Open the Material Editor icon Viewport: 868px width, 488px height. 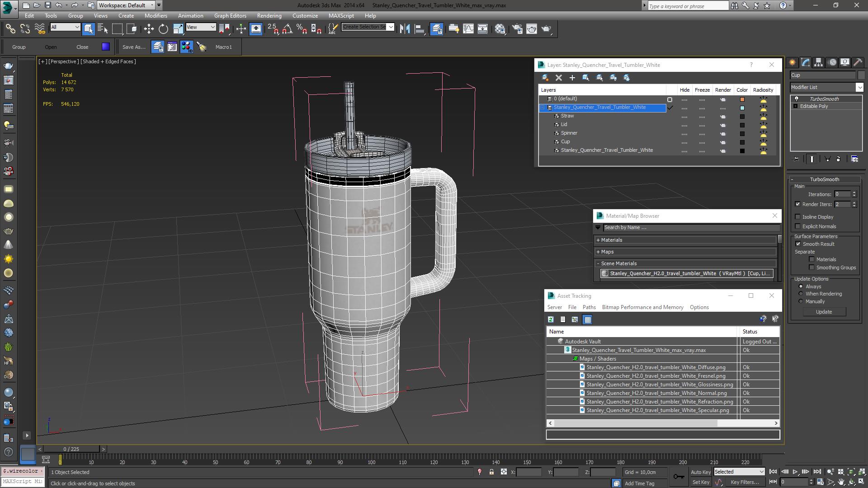pyautogui.click(x=500, y=29)
